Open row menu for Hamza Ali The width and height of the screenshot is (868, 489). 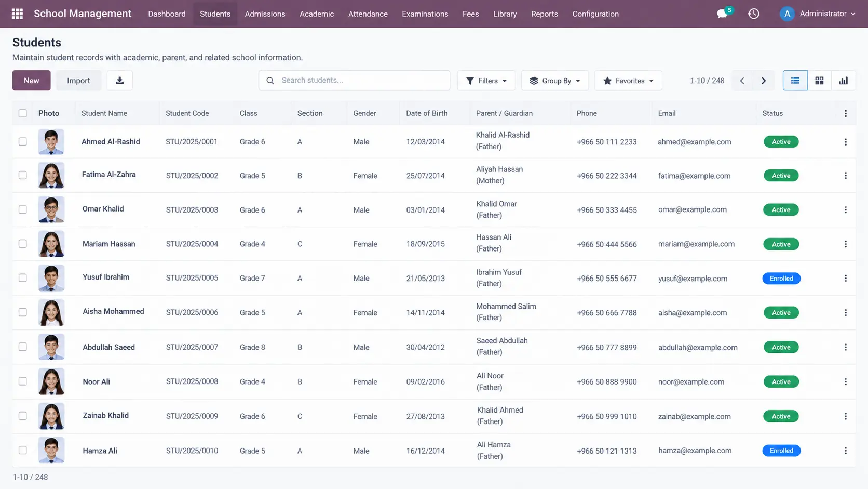(x=846, y=451)
